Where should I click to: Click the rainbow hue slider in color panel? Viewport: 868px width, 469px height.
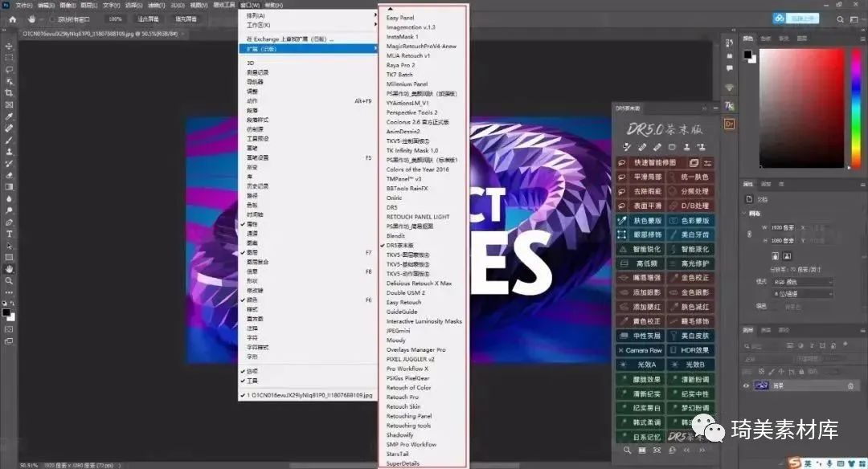856,108
